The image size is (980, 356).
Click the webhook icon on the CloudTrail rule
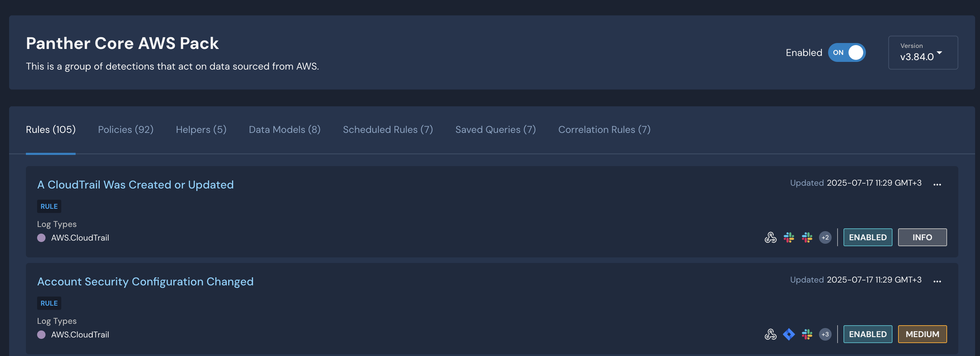pyautogui.click(x=770, y=237)
